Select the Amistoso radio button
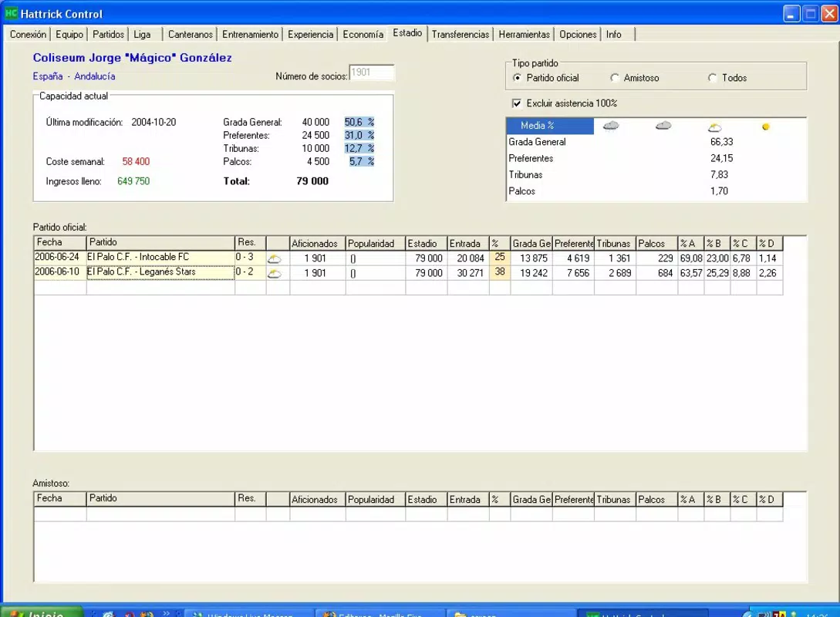The image size is (840, 617). pyautogui.click(x=615, y=78)
